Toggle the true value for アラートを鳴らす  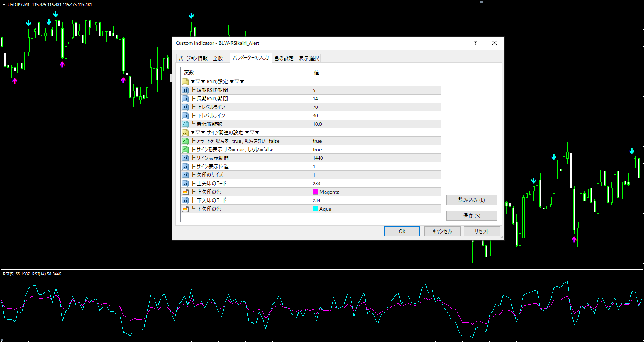point(376,141)
